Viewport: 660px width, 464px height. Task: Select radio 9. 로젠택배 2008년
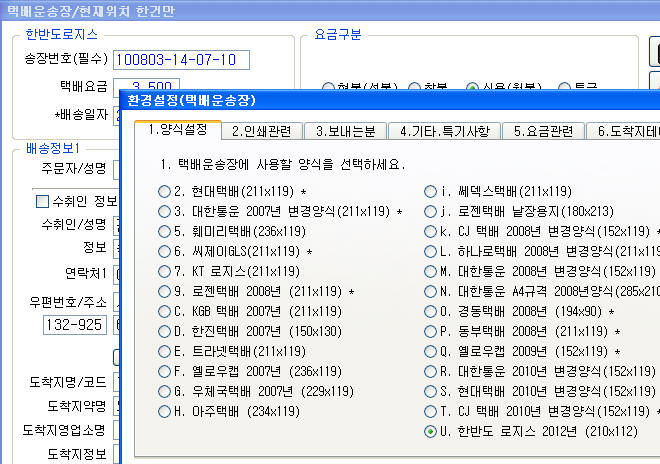coord(164,291)
